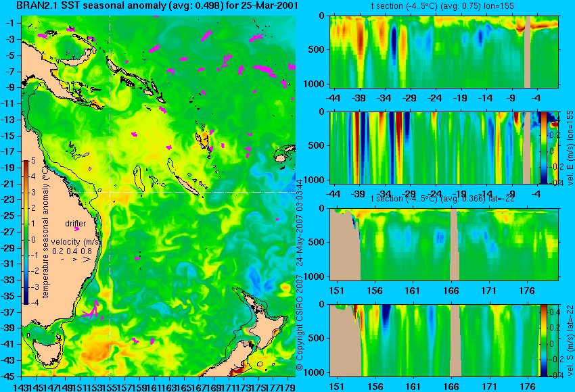Click '-34' on the vel. E section axis
Image resolution: width=575 pixels, height=392 pixels.
coord(384,194)
